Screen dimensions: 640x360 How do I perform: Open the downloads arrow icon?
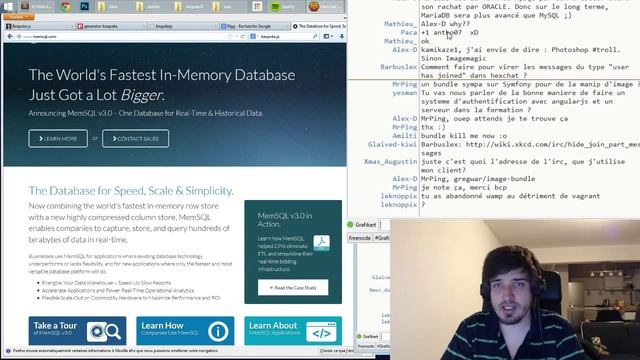pyautogui.click(x=342, y=36)
